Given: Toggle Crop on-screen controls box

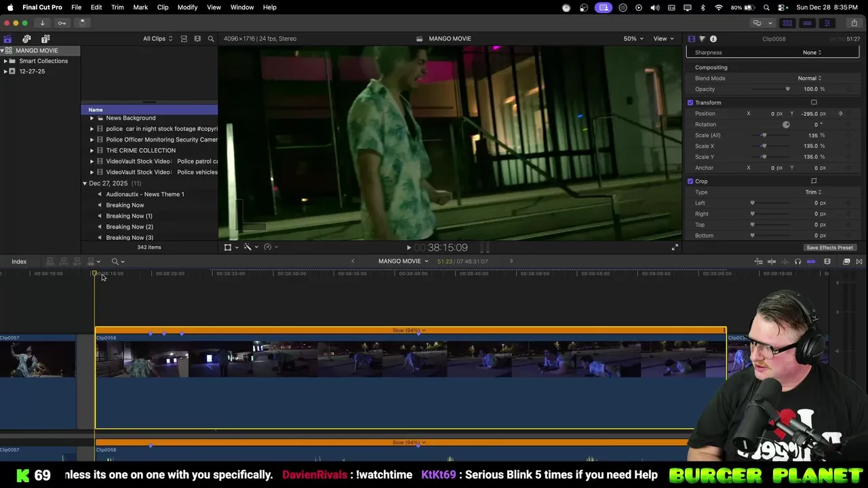Looking at the screenshot, I should pyautogui.click(x=814, y=181).
